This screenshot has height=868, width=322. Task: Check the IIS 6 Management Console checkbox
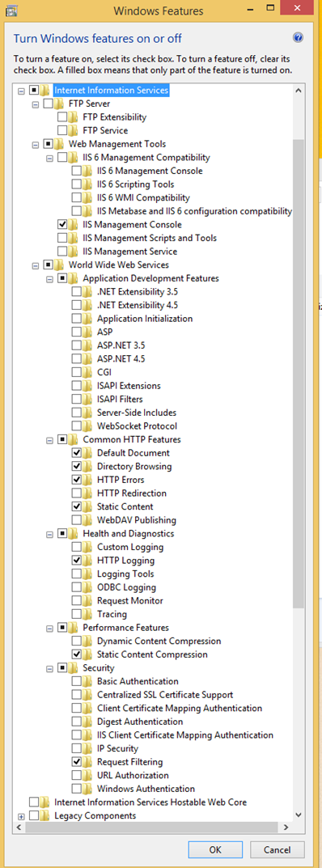coord(76,171)
